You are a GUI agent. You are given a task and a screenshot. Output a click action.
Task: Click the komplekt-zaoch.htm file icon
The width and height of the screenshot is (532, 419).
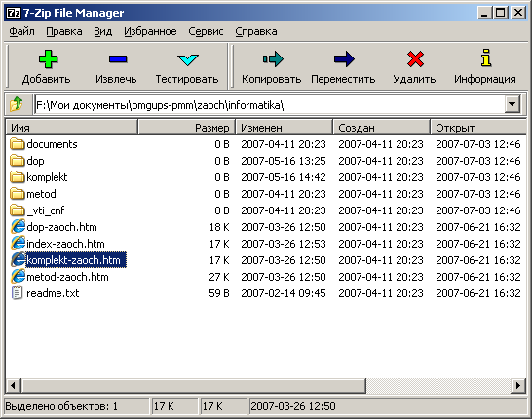point(18,260)
